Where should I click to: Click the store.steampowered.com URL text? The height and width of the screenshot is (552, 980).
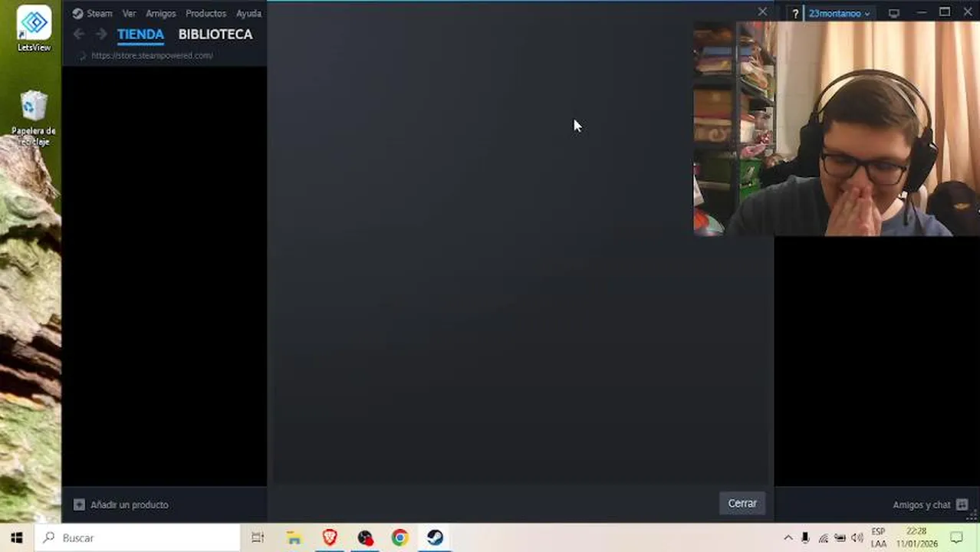coord(152,55)
